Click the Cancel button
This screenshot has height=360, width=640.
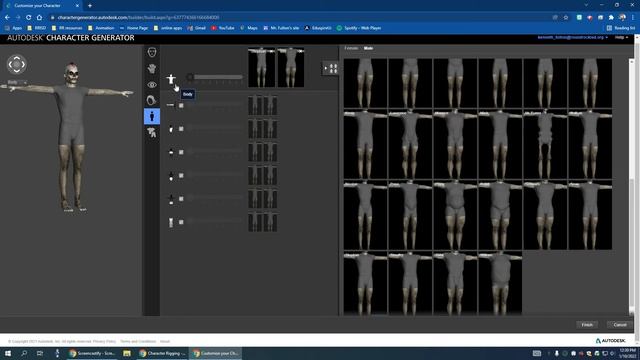tap(620, 325)
